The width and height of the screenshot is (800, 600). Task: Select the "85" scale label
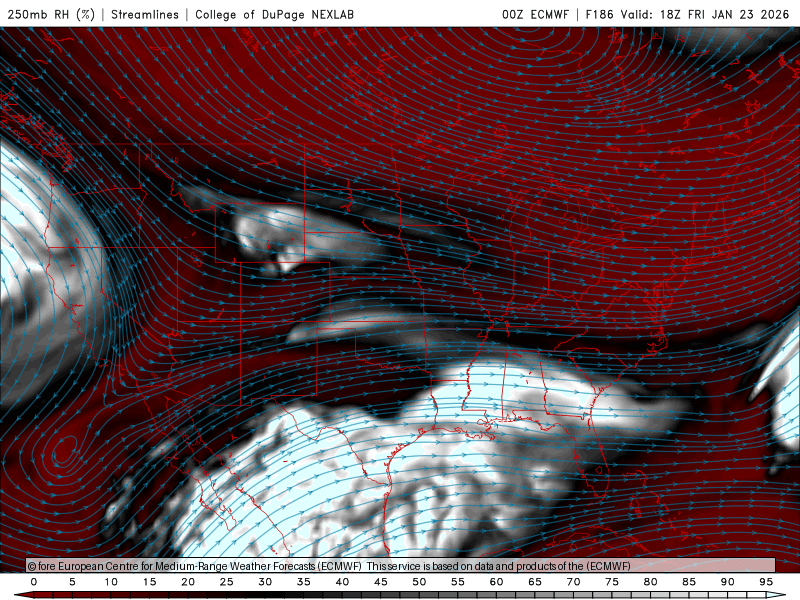coord(689,582)
